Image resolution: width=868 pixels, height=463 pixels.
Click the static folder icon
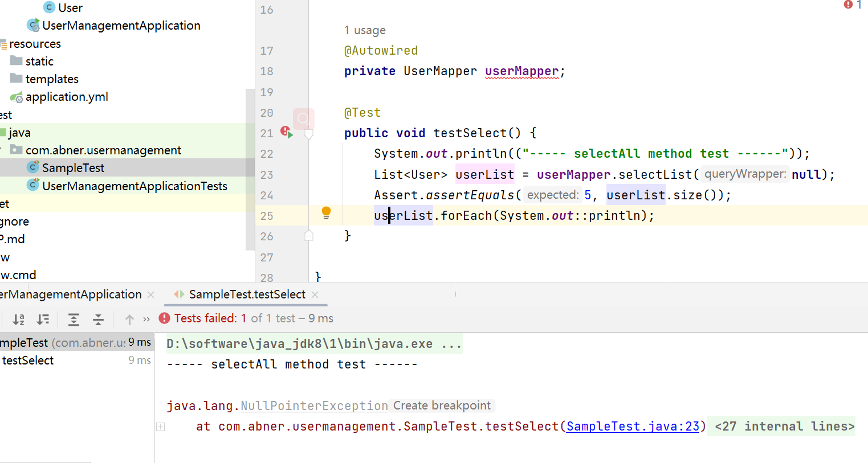[x=17, y=61]
